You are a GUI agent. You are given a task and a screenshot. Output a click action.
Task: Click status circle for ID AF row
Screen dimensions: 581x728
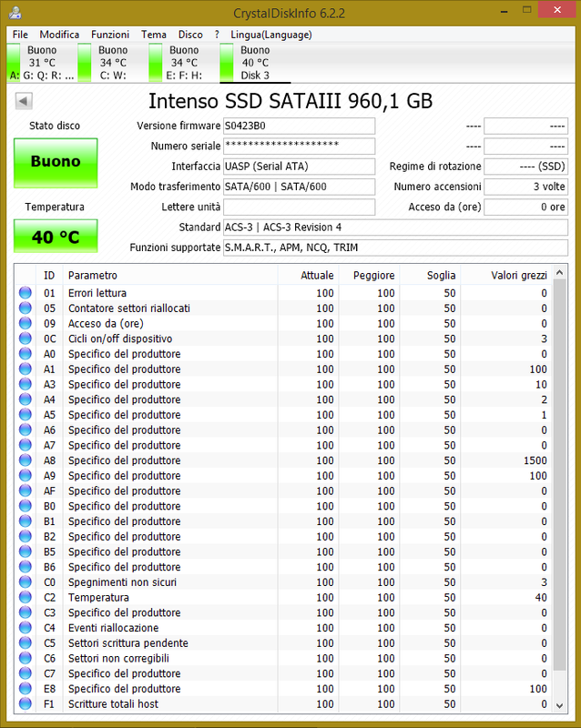coord(25,490)
